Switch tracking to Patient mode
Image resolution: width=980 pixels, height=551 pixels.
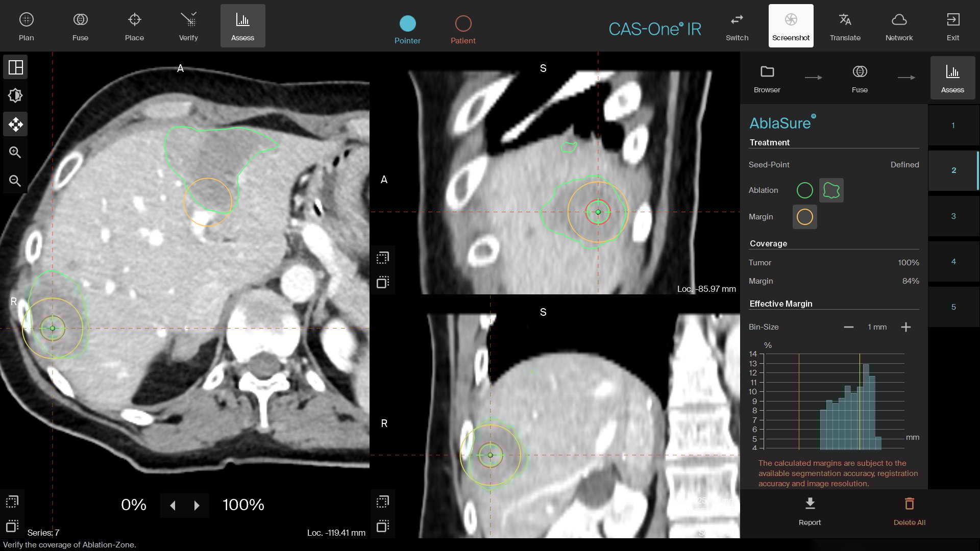(x=463, y=29)
